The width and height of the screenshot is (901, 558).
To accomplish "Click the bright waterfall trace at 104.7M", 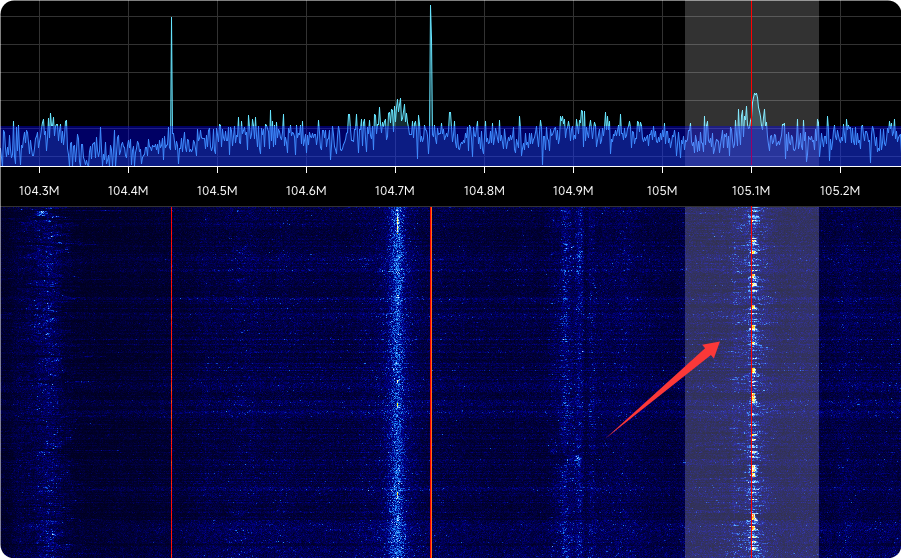I will tap(396, 380).
